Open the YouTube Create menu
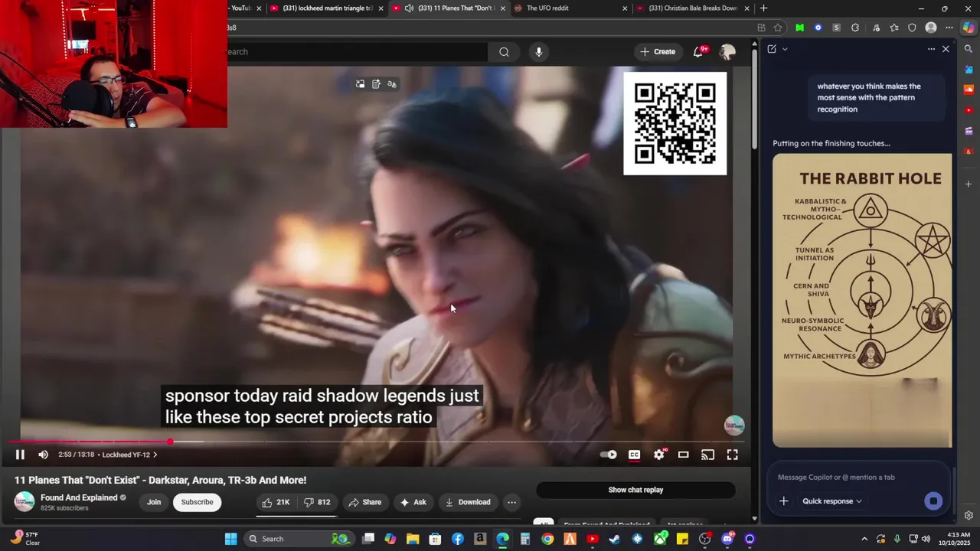 658,51
